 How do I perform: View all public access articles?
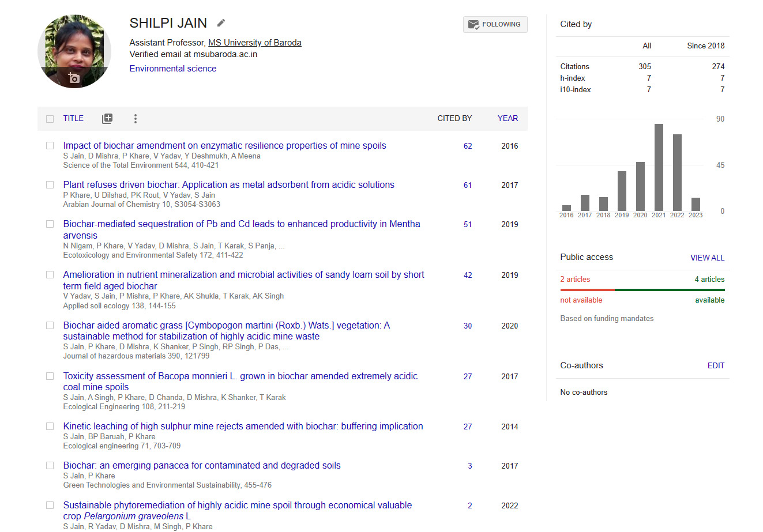pyautogui.click(x=707, y=258)
